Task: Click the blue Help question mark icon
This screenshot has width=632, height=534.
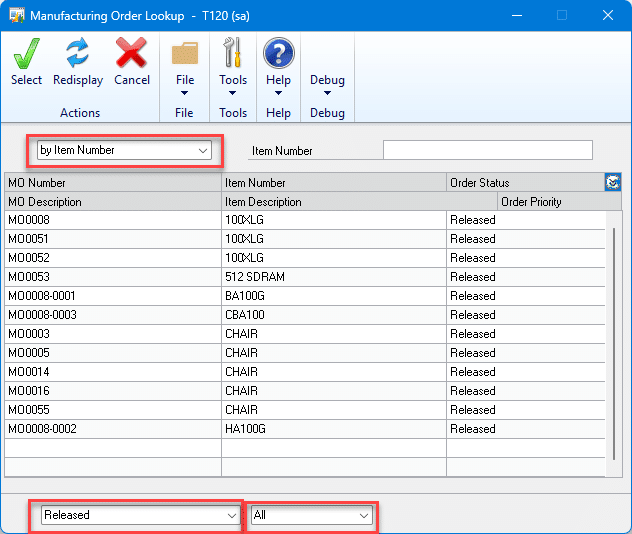Action: [x=278, y=54]
